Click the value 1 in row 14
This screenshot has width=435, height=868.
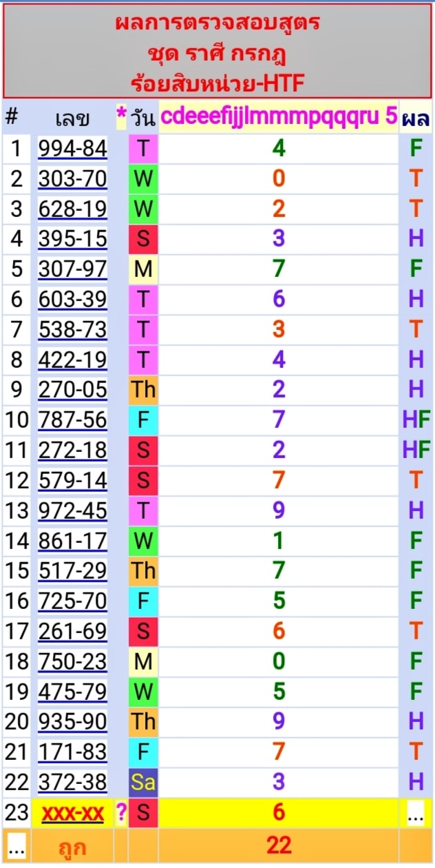(278, 541)
